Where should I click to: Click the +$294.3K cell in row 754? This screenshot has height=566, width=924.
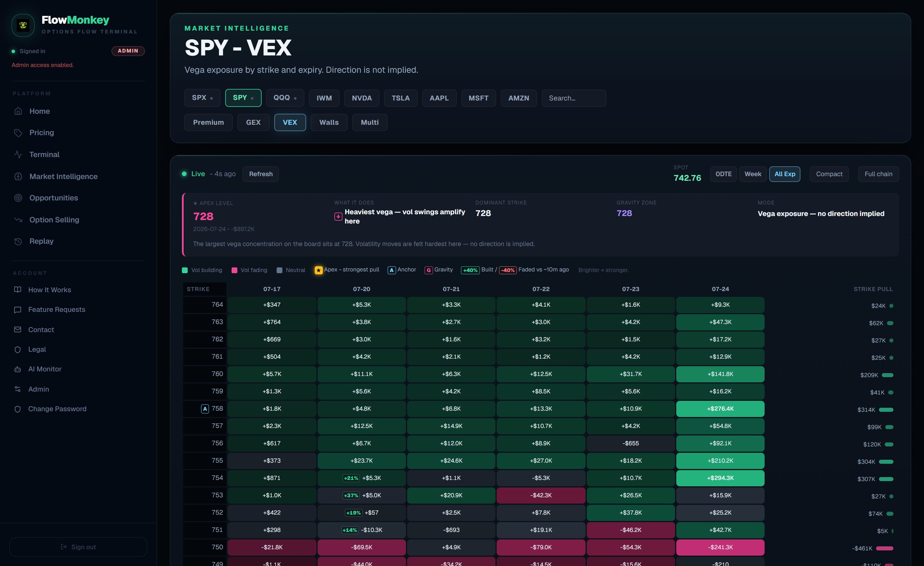click(720, 478)
